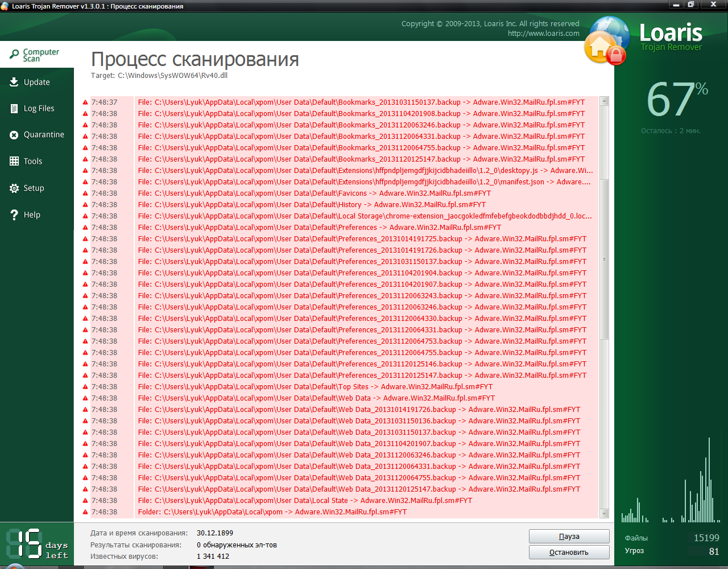Select the manifest.json threat row
728x569 pixels.
click(x=340, y=182)
